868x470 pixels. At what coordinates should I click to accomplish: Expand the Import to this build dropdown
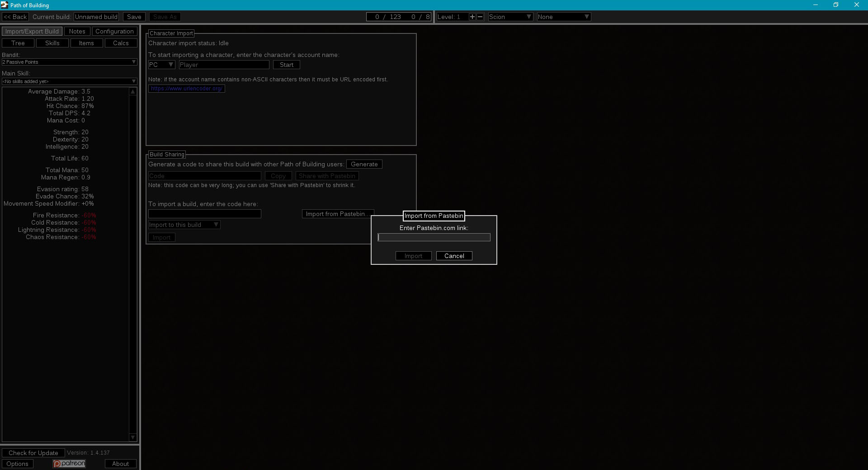click(184, 225)
